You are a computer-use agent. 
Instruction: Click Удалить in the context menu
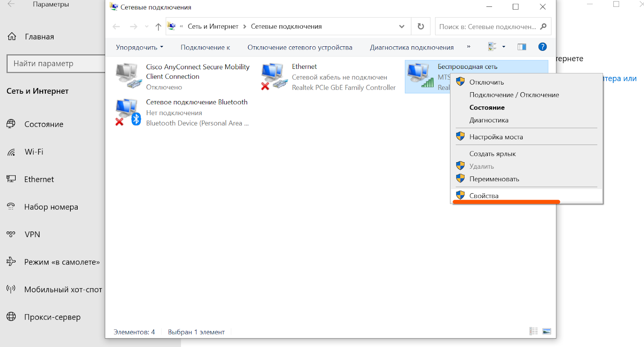pyautogui.click(x=526, y=166)
